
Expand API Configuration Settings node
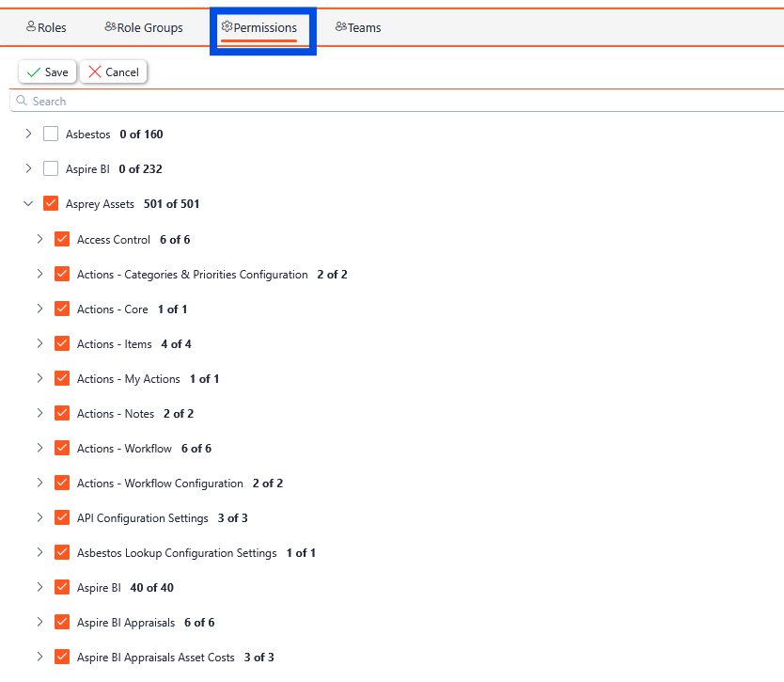point(39,517)
